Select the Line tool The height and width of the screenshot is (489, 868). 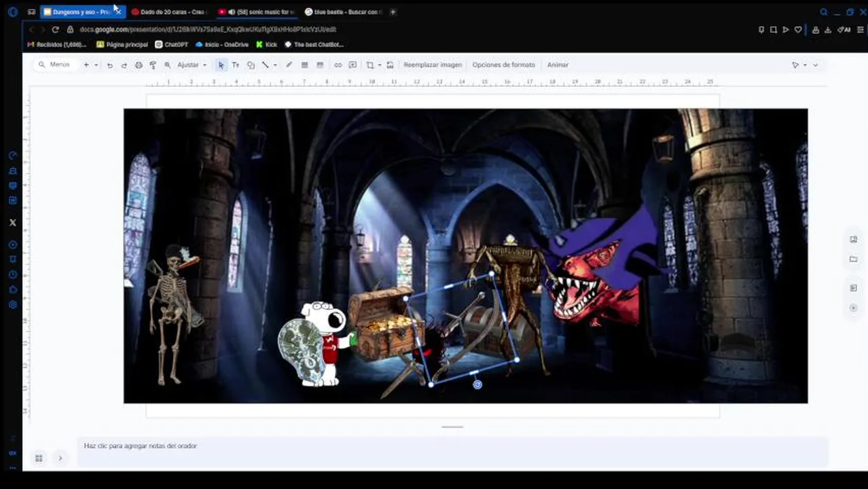click(x=265, y=65)
